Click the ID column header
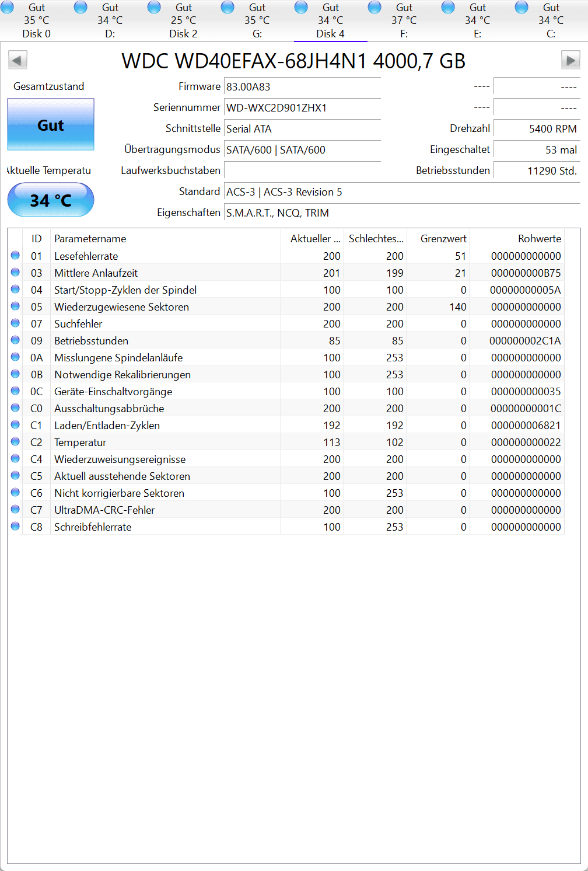Image resolution: width=588 pixels, height=871 pixels. click(37, 238)
